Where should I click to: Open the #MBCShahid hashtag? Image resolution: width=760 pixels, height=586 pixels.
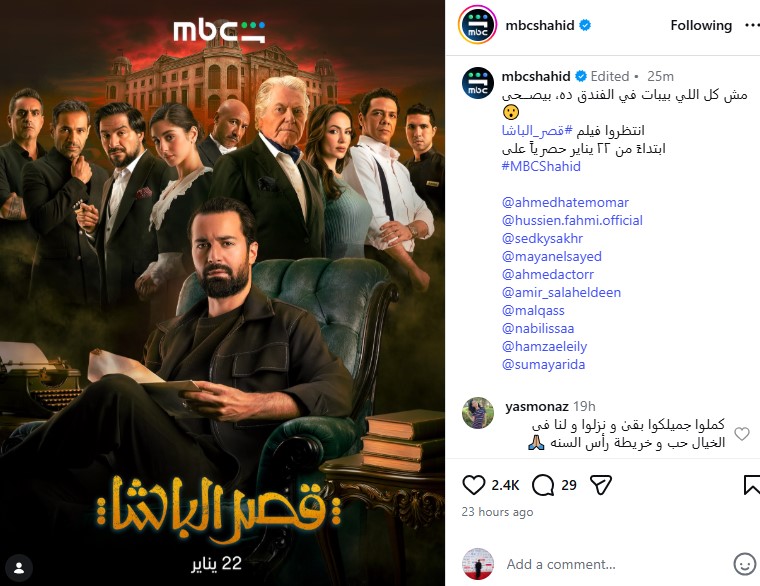point(541,166)
